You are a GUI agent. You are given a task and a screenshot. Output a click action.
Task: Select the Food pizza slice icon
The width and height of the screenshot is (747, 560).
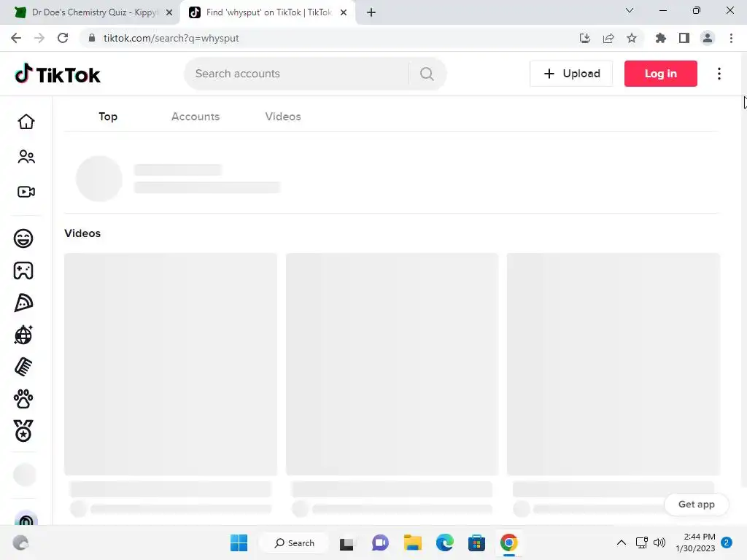(23, 303)
